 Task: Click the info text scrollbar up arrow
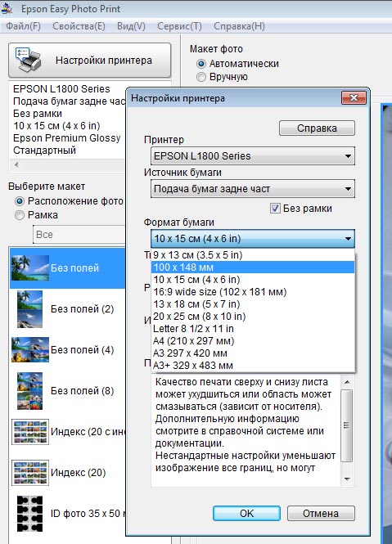click(346, 382)
